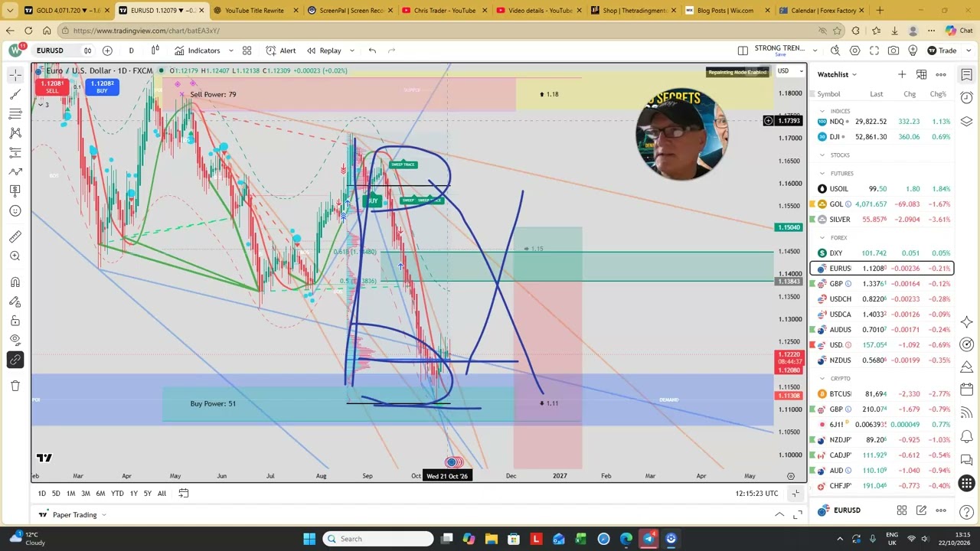Open the alerts clock panel icon
980x551 pixels.
[x=967, y=99]
